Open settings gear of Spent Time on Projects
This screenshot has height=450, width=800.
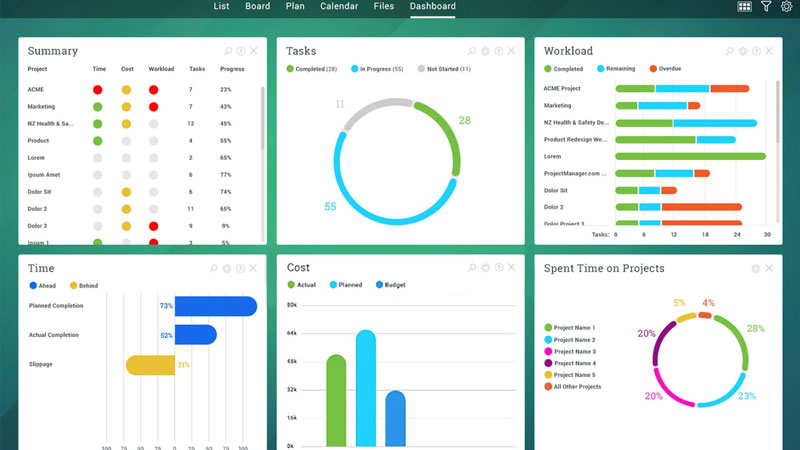[755, 269]
